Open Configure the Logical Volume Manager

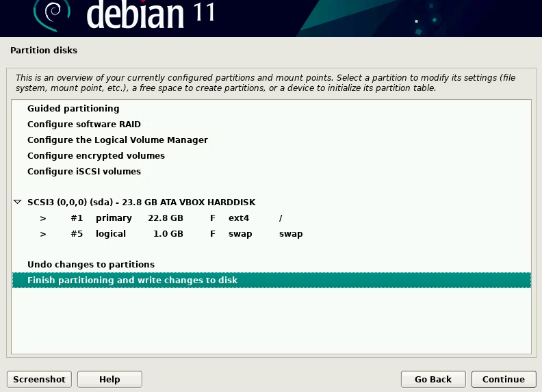[x=272, y=140]
